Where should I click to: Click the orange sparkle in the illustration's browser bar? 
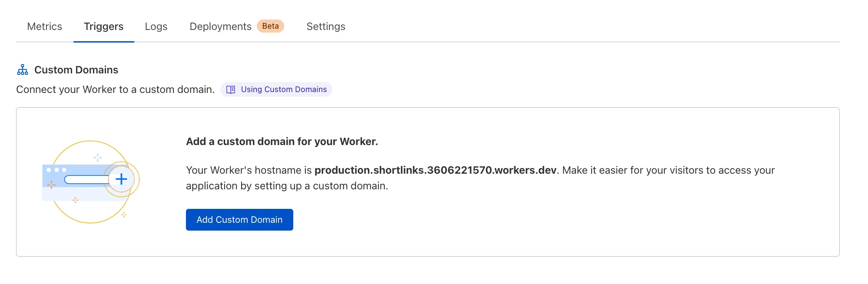(x=51, y=185)
